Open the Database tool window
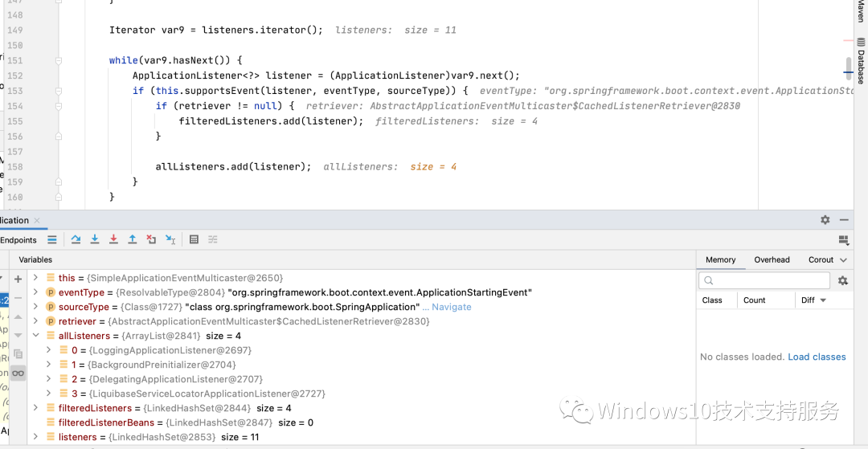This screenshot has width=868, height=449. [861, 61]
